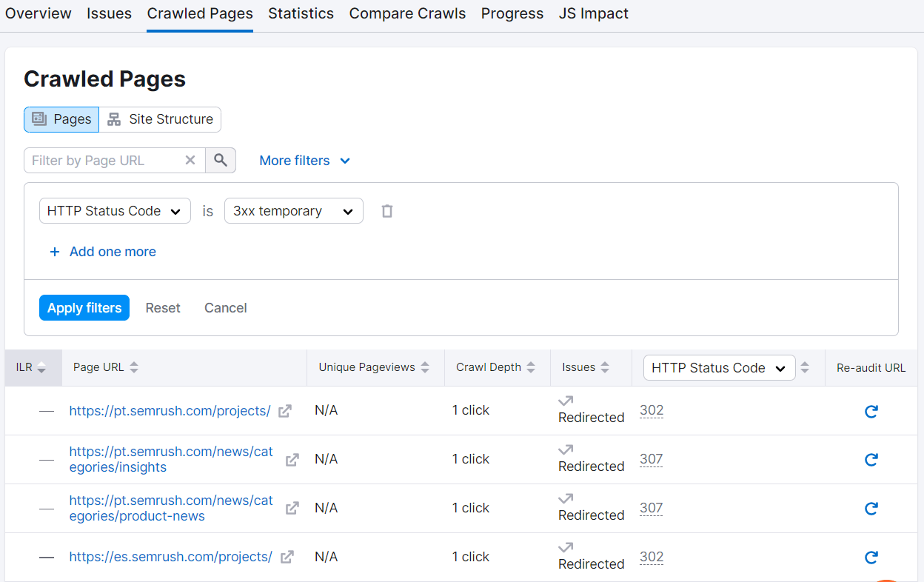This screenshot has width=924, height=582.
Task: Sort the table by ILR
Action: [x=41, y=367]
